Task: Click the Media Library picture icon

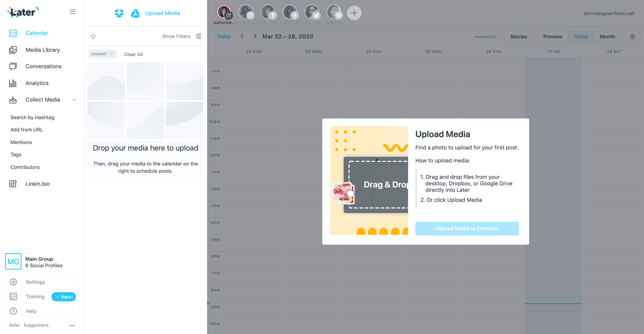Action: [13, 50]
